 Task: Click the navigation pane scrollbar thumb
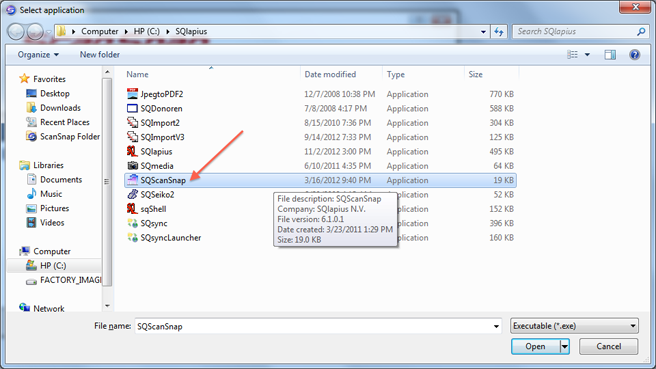107,182
